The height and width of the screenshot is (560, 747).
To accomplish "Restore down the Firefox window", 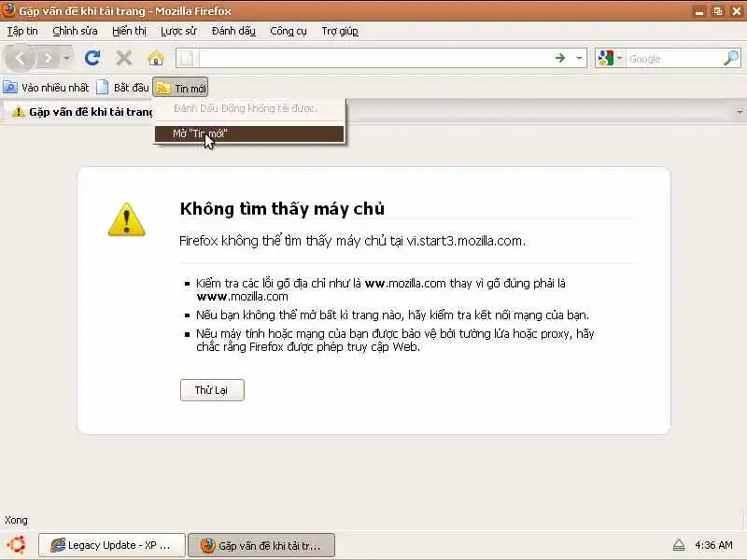I will point(718,11).
